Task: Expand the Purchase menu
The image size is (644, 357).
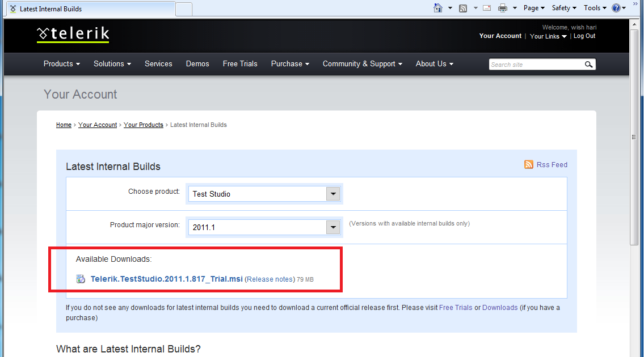Action: 290,63
